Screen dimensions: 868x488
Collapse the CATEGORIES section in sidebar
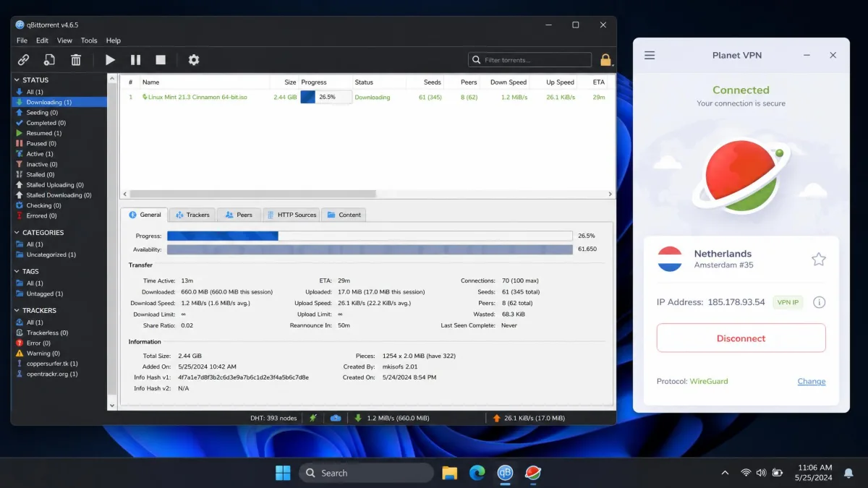tap(17, 233)
